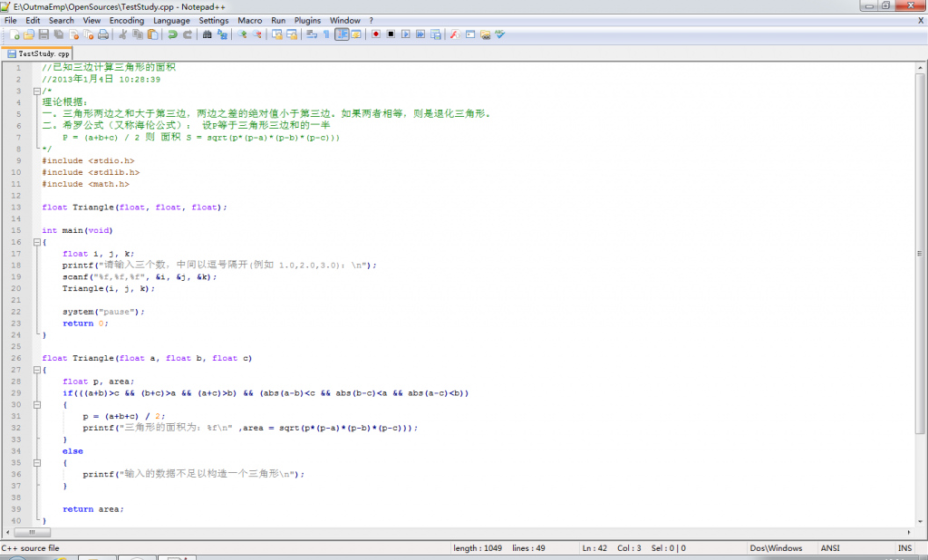Collapse the else block fold at line 35
The height and width of the screenshot is (560, 928).
[36, 462]
